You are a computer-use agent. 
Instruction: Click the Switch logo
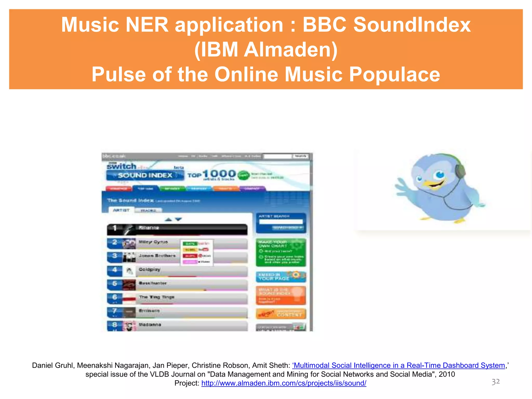point(121,166)
